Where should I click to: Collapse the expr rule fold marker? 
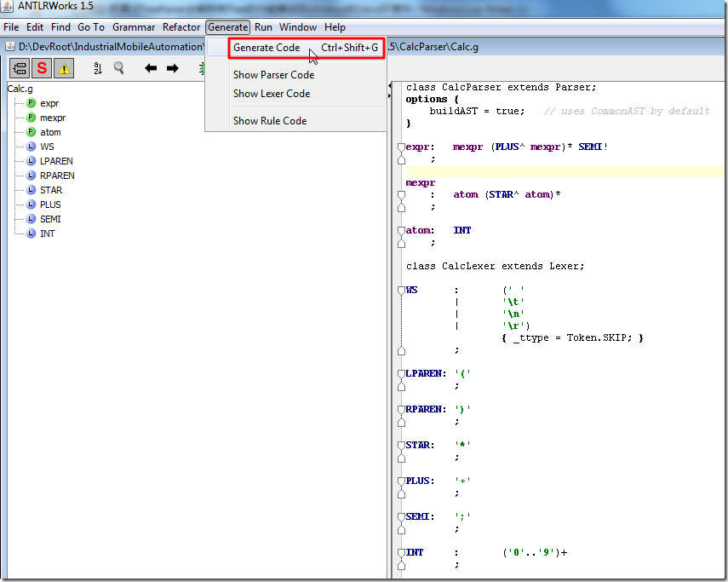(x=400, y=147)
